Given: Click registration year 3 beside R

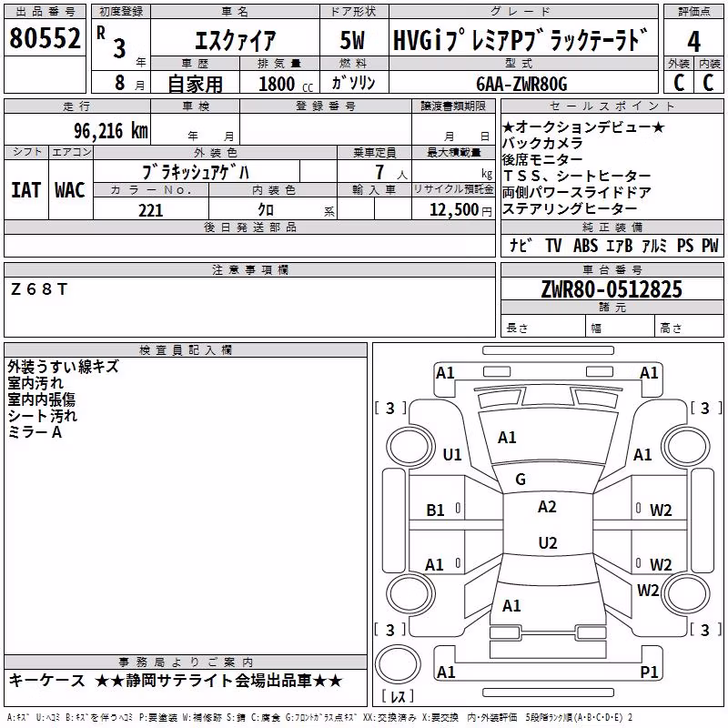Looking at the screenshot, I should [120, 48].
